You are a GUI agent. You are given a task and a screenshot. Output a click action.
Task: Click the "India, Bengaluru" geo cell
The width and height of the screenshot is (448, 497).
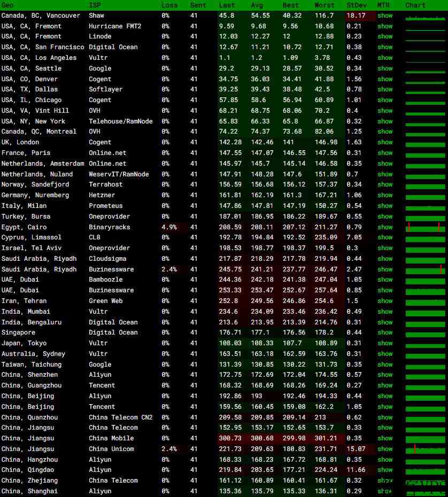(32, 322)
